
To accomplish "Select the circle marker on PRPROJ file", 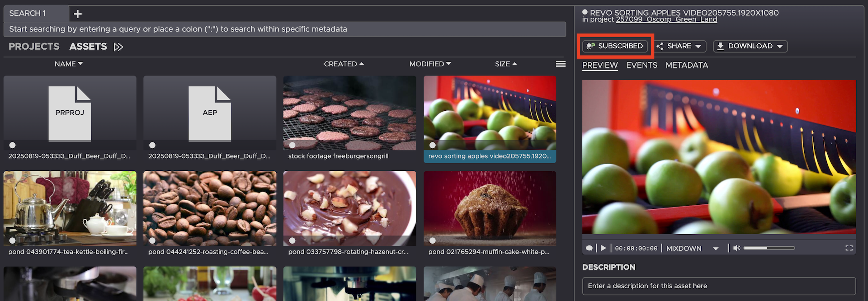I will 13,145.
